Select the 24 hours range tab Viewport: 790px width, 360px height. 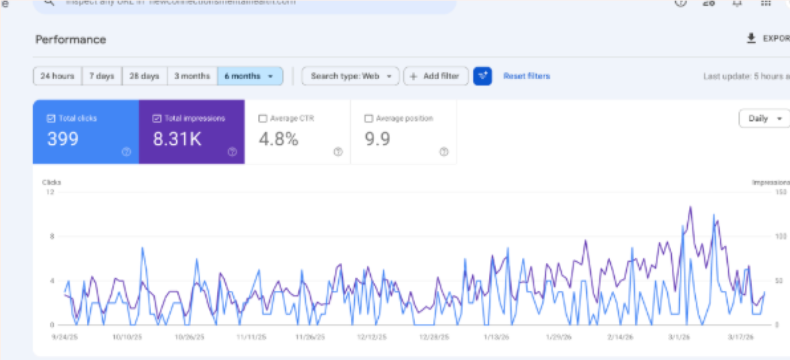pyautogui.click(x=57, y=76)
